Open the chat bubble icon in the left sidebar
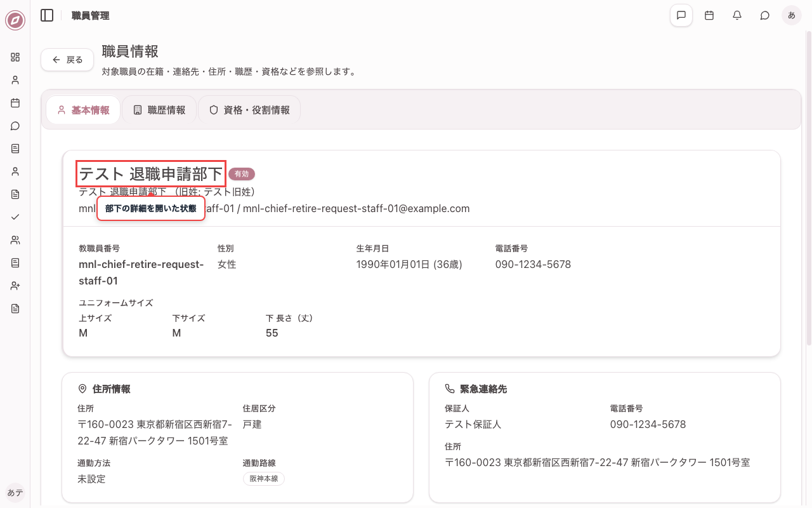The width and height of the screenshot is (812, 508). tap(15, 126)
